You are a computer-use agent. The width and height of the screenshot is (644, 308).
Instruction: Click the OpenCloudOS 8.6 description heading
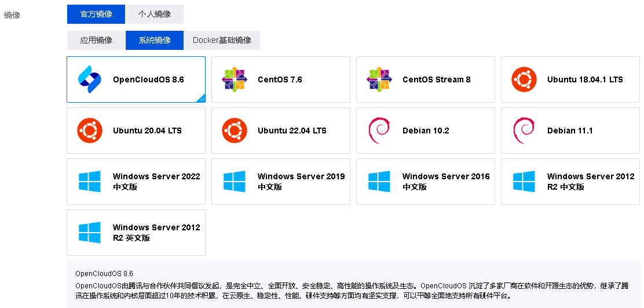pyautogui.click(x=104, y=273)
